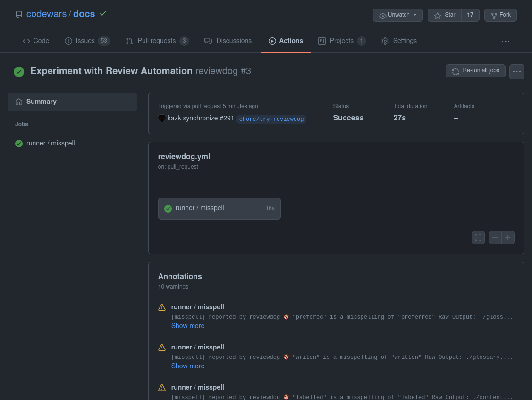Toggle fullscreen workflow graph view
Image resolution: width=532 pixels, height=400 pixels.
pyautogui.click(x=478, y=238)
